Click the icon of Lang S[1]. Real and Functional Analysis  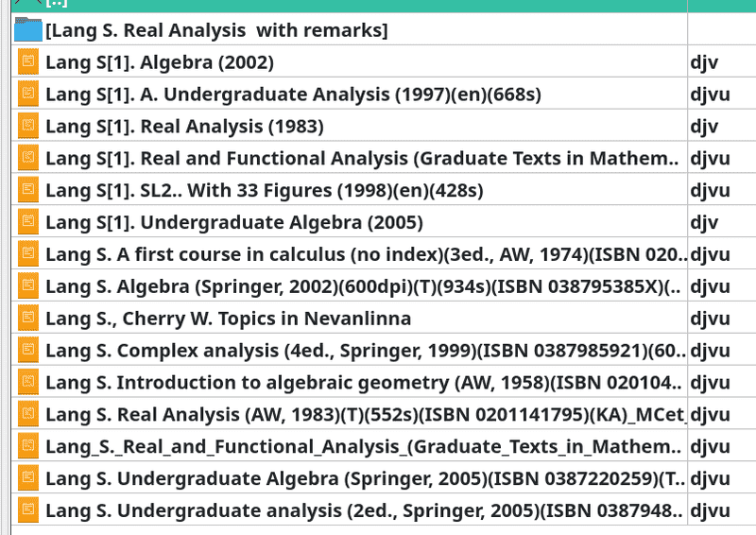point(28,158)
